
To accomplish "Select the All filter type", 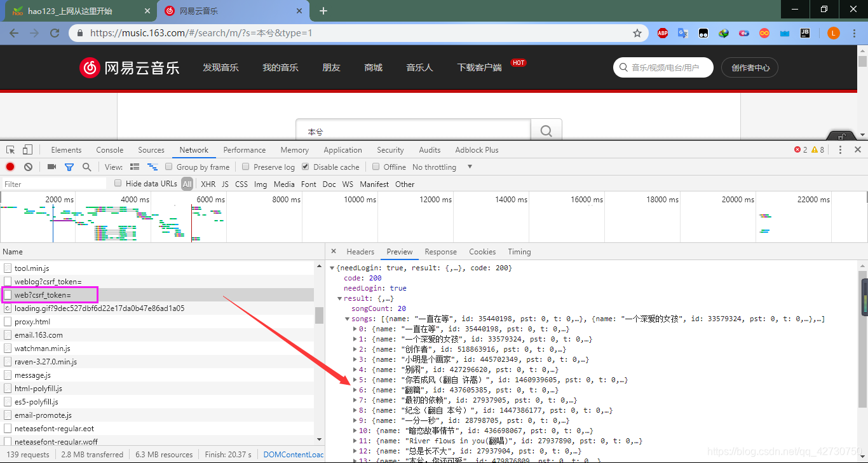I will tap(187, 184).
